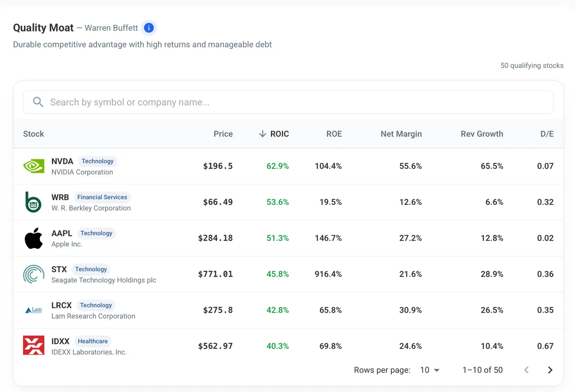Click the W. R. Berkley logo icon

click(x=34, y=202)
